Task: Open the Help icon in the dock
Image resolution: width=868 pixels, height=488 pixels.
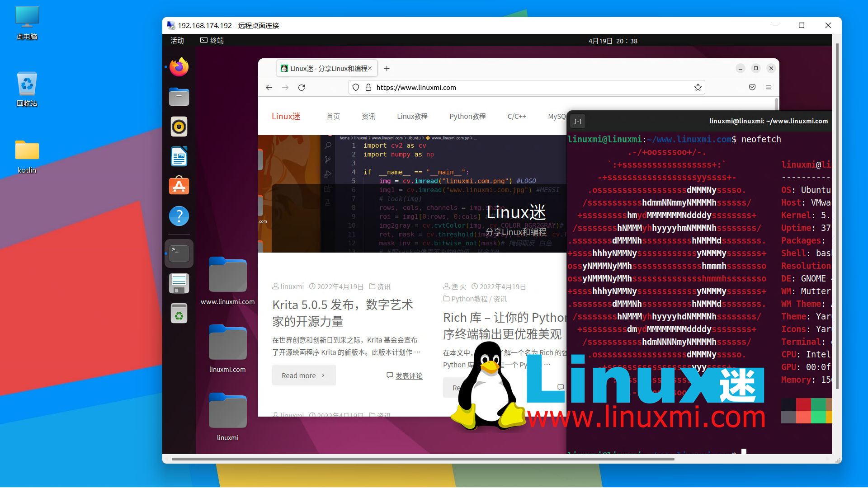Action: click(x=179, y=216)
